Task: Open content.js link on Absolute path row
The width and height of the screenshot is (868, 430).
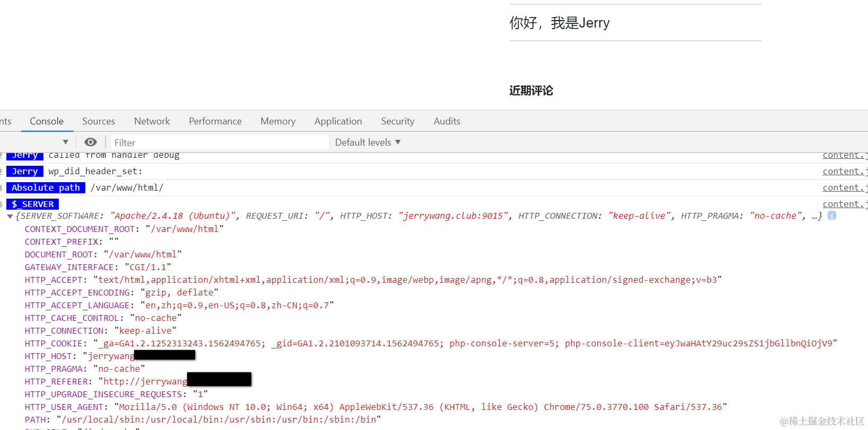Action: (845, 187)
